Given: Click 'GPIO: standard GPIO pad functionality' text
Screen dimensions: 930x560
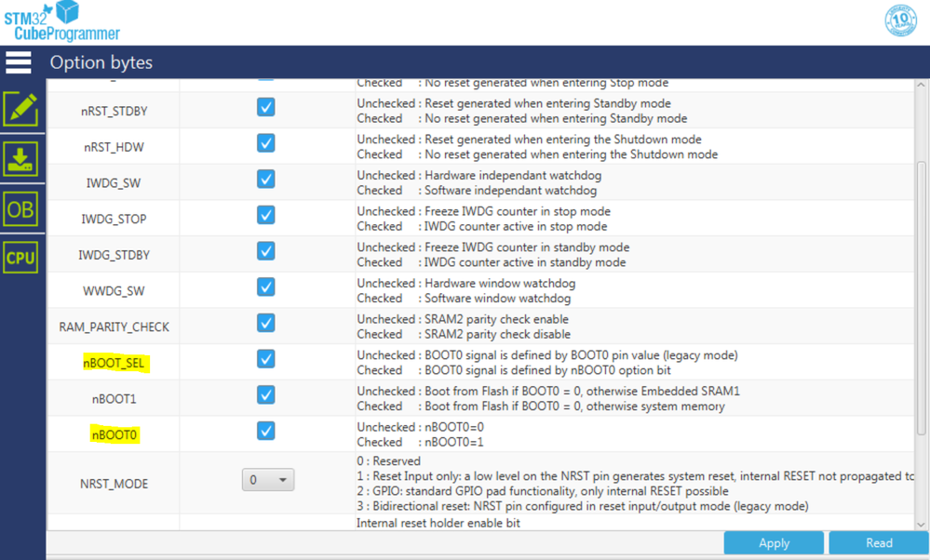Looking at the screenshot, I should 542,491.
